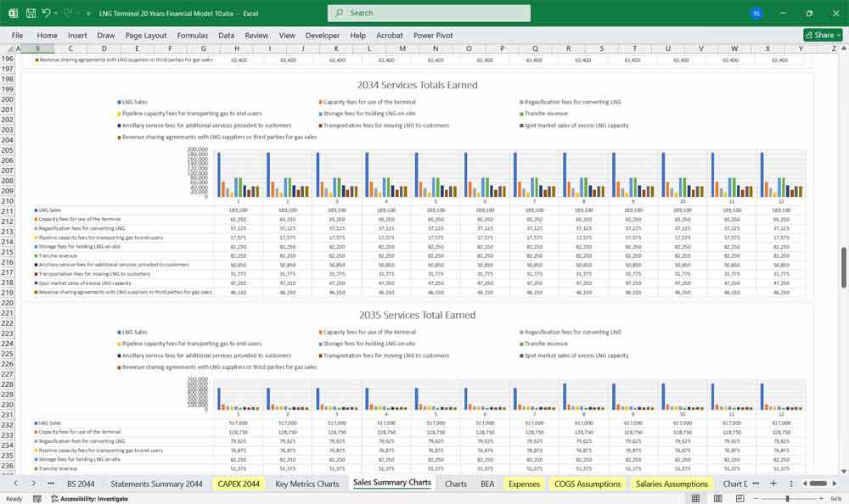Viewport: 849px width, 504px height.
Task: Add a new sheet with plus icon
Action: click(x=773, y=484)
